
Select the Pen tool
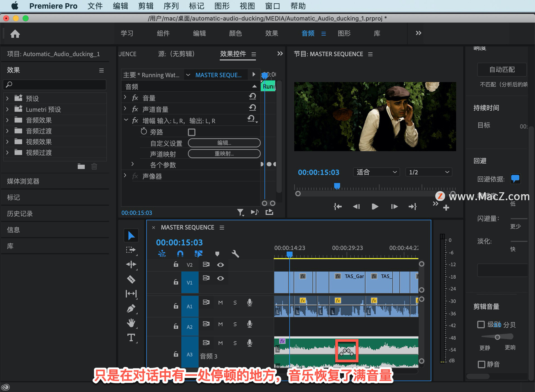point(131,308)
